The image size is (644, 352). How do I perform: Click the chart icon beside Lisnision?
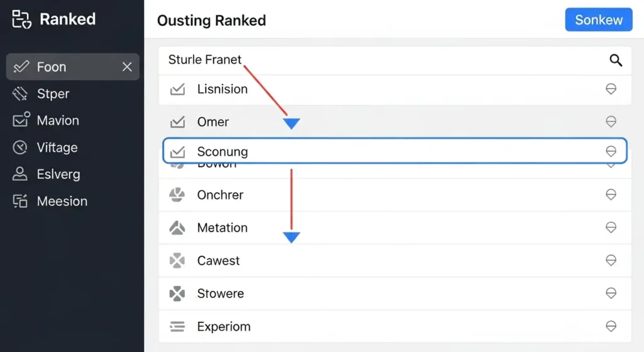click(178, 89)
